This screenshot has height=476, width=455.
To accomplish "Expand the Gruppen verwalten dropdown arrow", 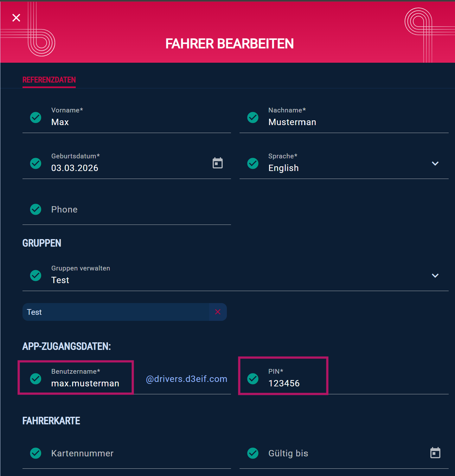I will coord(435,276).
